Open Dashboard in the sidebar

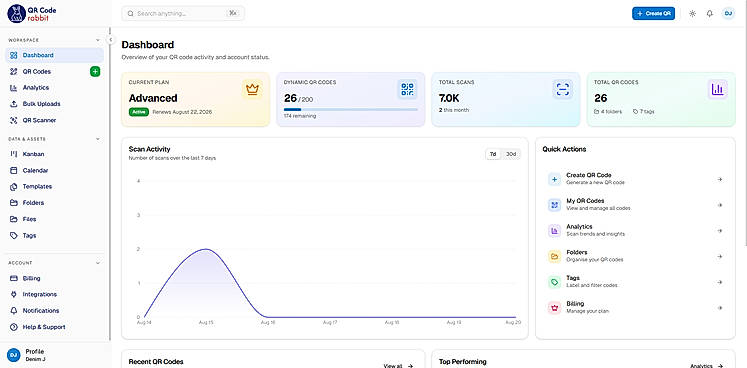(x=54, y=55)
